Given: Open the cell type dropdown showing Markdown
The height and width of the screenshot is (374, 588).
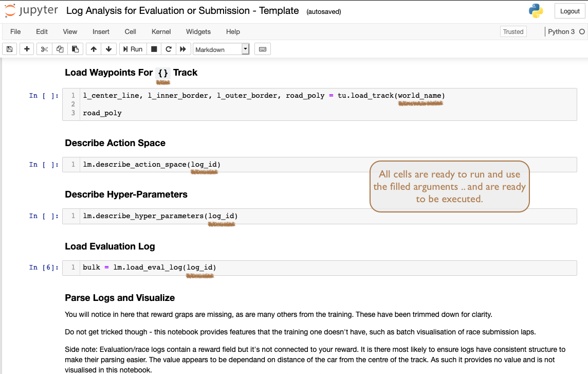Looking at the screenshot, I should (x=221, y=48).
